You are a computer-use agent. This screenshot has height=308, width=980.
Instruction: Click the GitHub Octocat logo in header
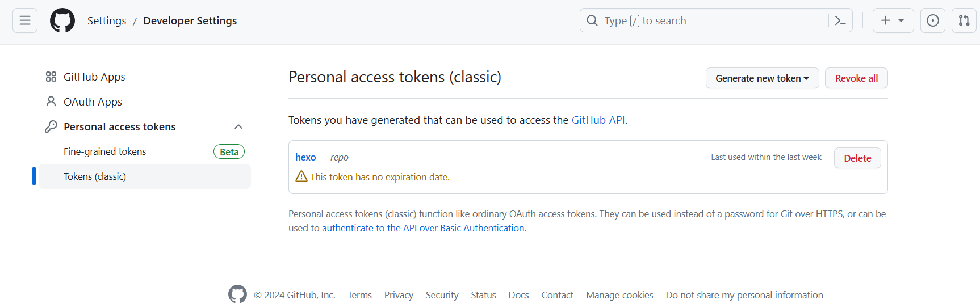click(62, 20)
